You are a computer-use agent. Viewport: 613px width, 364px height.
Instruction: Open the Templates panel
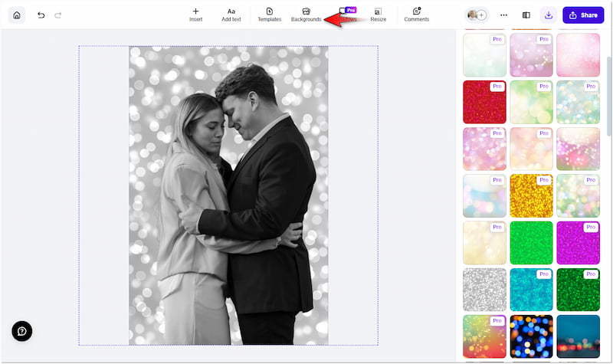[269, 15]
